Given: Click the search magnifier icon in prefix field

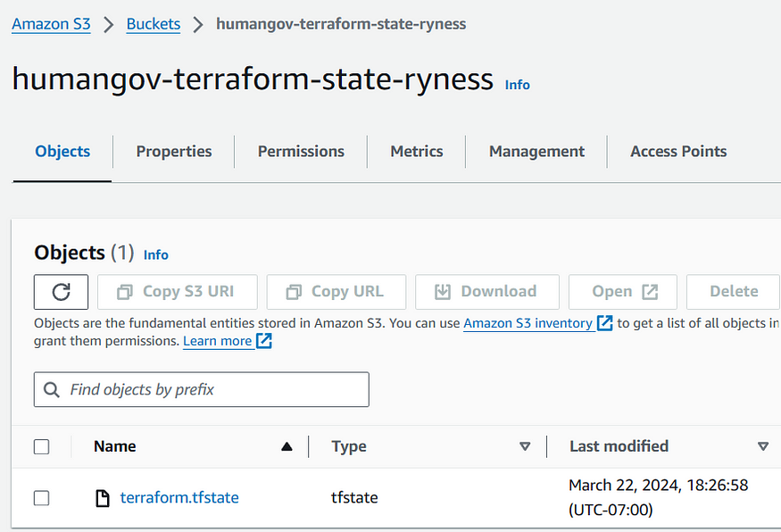Looking at the screenshot, I should pos(51,389).
